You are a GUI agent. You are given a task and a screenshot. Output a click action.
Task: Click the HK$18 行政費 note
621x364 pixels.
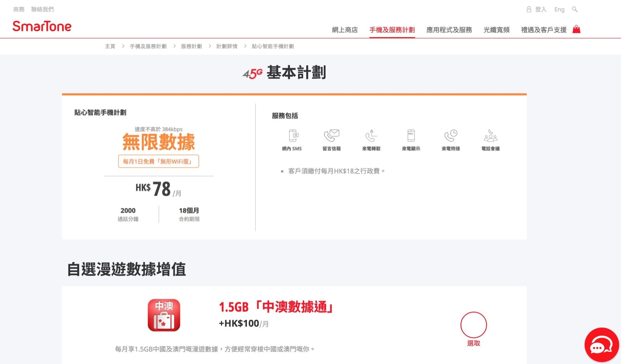tap(336, 171)
